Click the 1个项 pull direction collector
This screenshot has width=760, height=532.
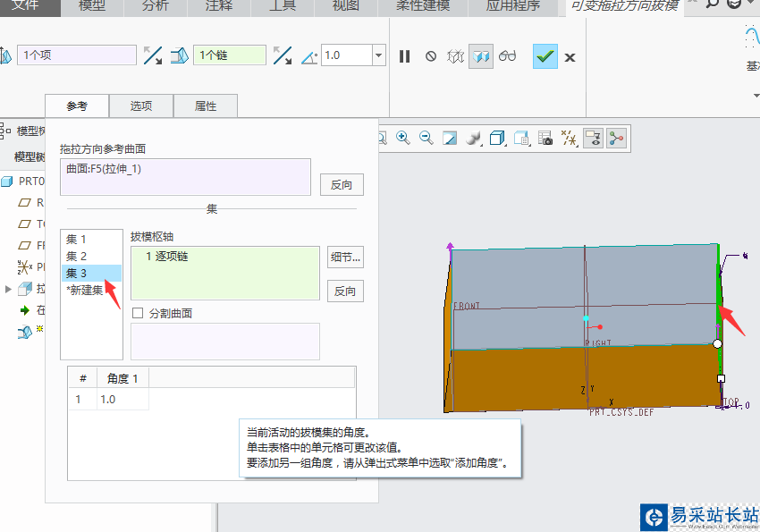(77, 55)
